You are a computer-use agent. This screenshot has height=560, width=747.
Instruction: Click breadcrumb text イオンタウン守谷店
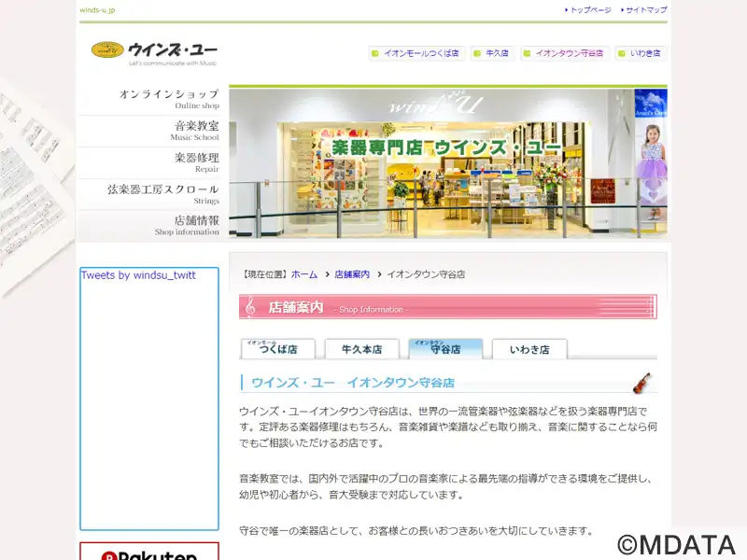[x=426, y=274]
